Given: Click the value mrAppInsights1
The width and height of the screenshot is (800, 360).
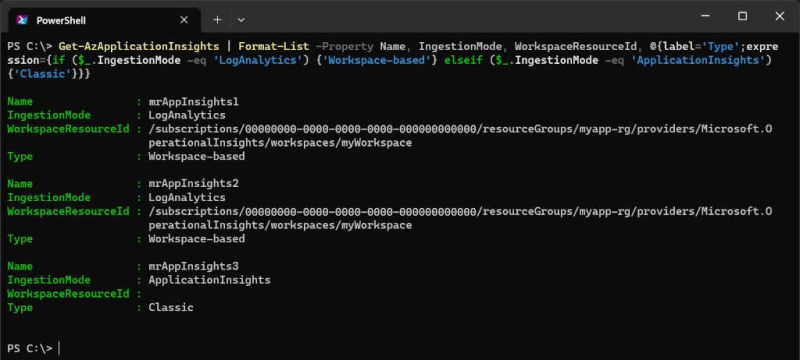Looking at the screenshot, I should coord(193,101).
